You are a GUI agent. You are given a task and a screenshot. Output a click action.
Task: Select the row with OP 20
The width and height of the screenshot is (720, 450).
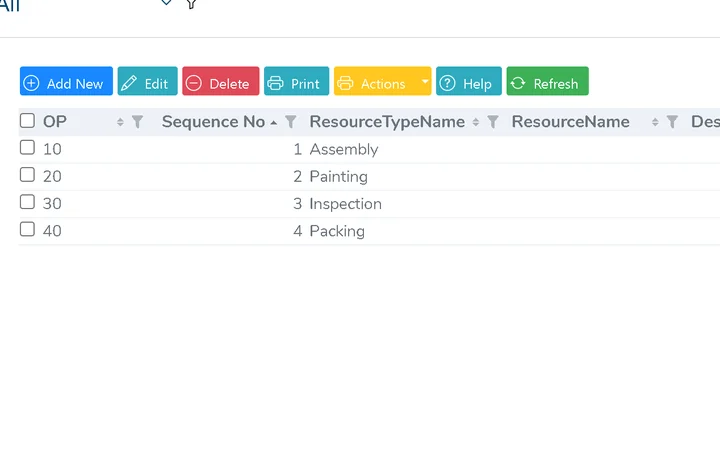(28, 175)
